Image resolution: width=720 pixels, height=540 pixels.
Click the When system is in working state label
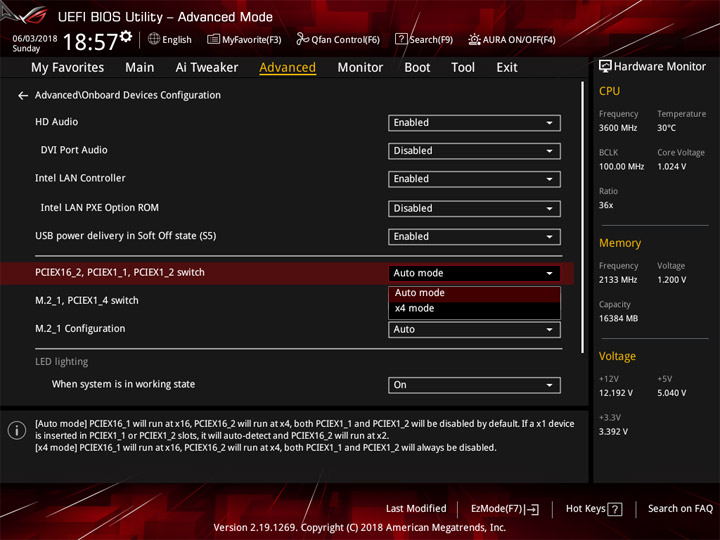123,384
